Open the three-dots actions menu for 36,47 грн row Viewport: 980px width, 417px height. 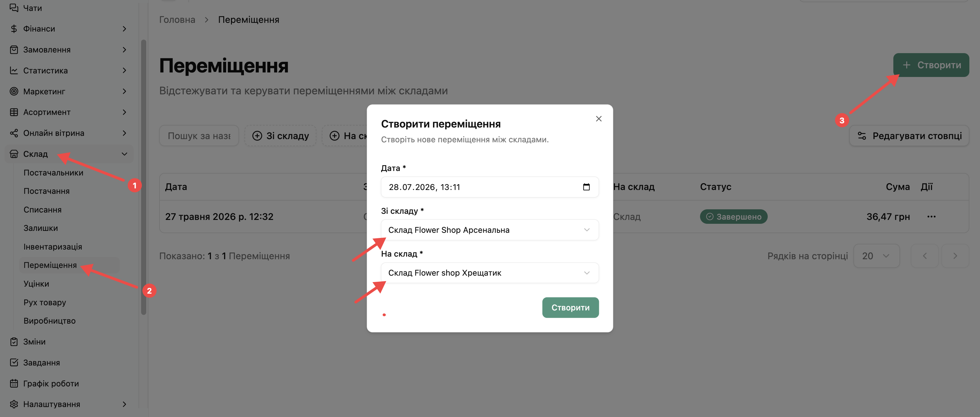click(931, 217)
